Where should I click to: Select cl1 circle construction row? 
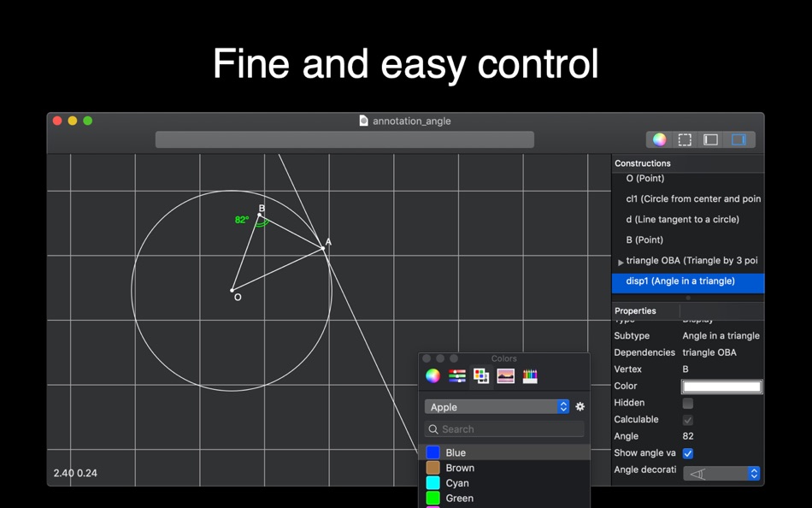688,198
